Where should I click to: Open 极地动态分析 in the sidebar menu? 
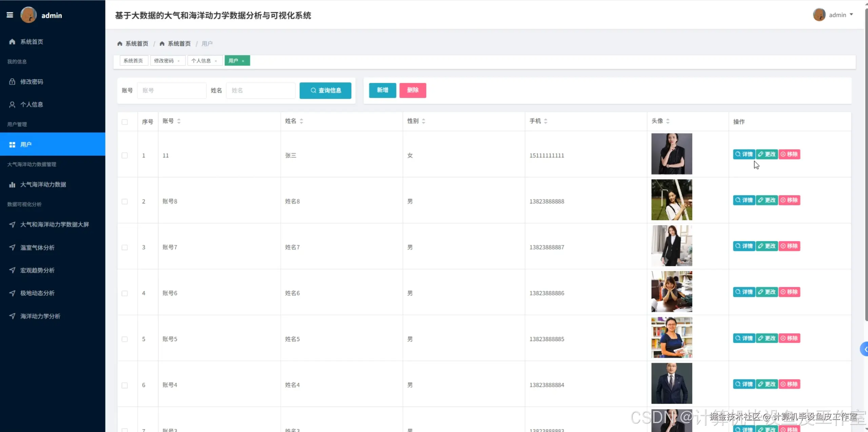[37, 293]
